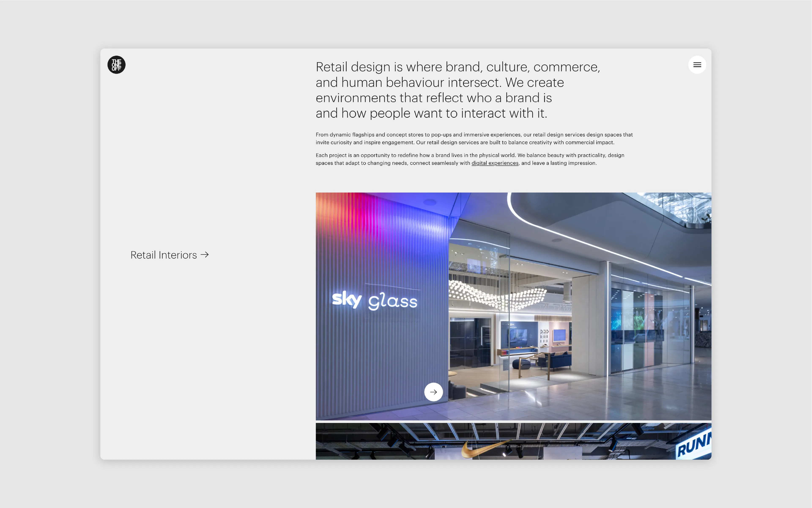
Task: Open the hamburger menu
Action: tap(697, 65)
